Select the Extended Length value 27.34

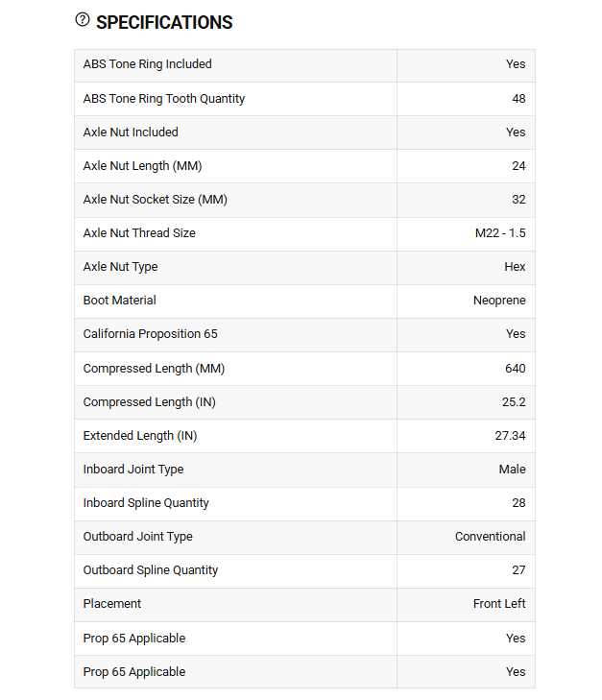[x=510, y=436]
